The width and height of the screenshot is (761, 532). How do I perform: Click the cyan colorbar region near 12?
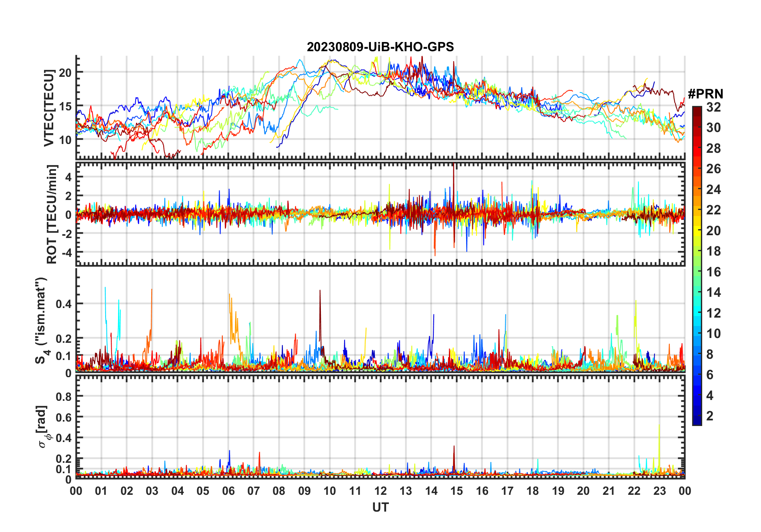[697, 313]
